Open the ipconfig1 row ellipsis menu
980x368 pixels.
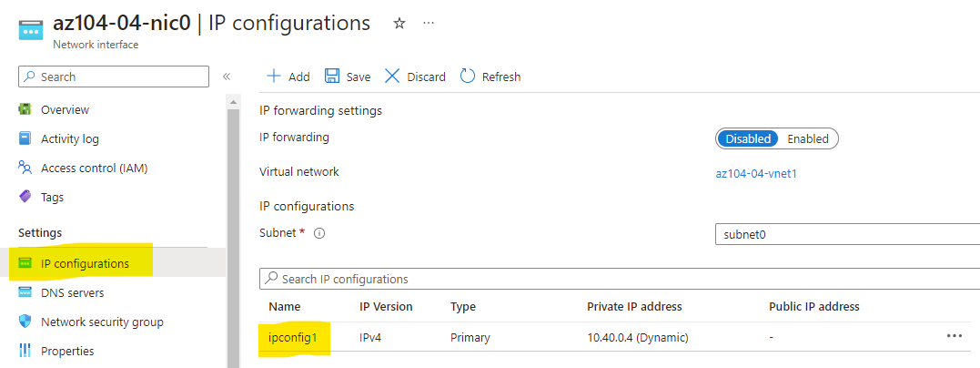tap(954, 336)
